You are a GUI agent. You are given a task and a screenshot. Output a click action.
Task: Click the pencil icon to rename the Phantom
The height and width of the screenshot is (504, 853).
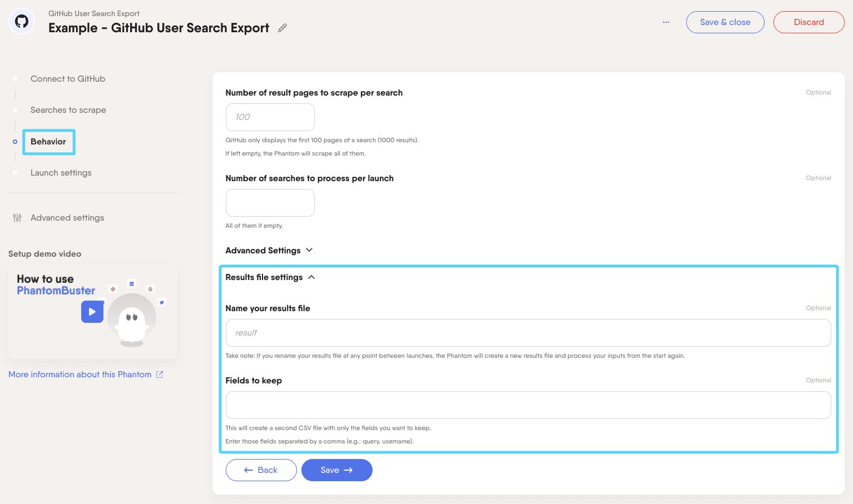coord(282,28)
